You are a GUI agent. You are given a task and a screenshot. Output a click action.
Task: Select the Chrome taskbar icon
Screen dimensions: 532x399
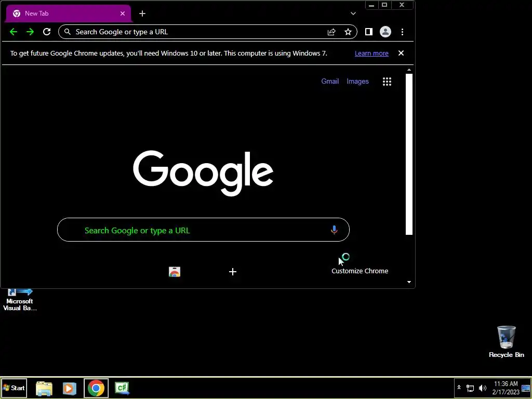tap(96, 388)
